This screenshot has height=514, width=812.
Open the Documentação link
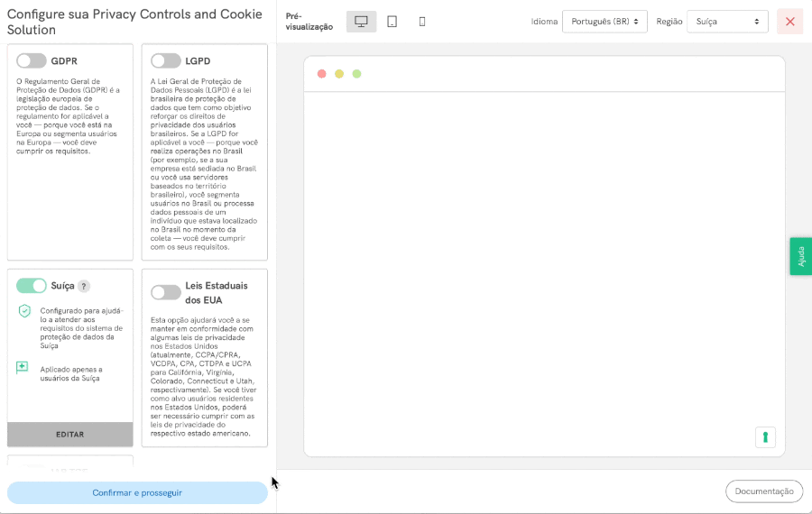pos(763,491)
